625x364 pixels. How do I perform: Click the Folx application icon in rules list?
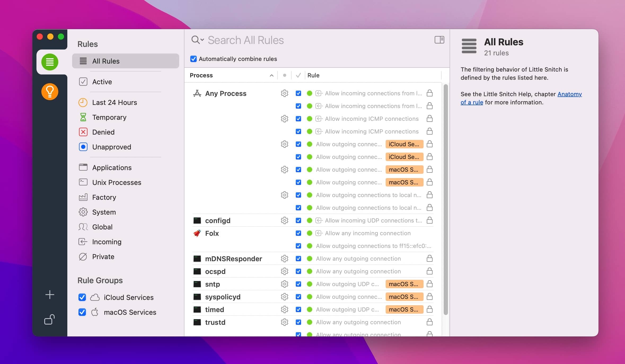(197, 233)
